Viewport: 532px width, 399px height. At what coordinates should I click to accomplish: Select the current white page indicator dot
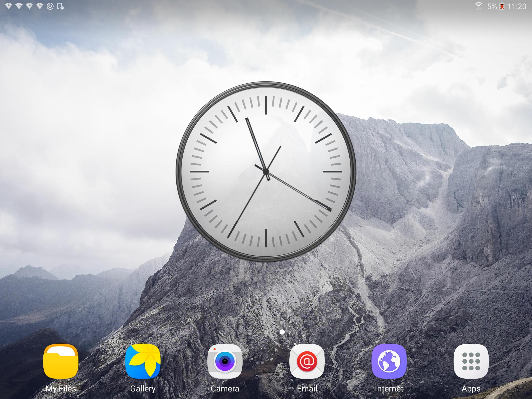point(282,332)
